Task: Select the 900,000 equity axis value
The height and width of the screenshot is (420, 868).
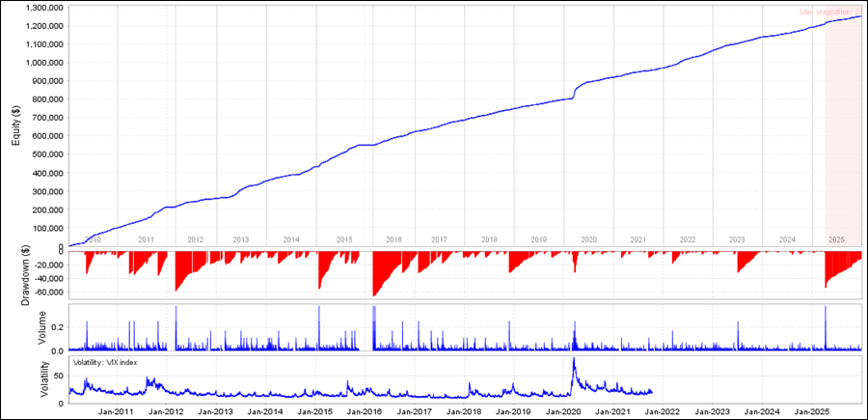Action: [49, 81]
